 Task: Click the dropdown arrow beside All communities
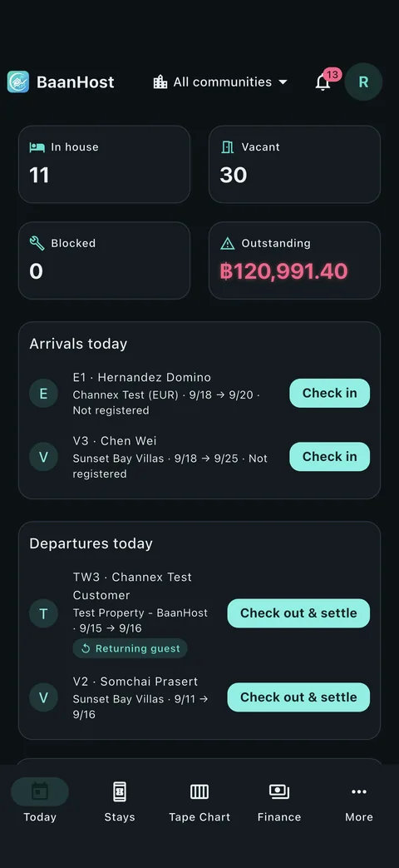click(x=283, y=82)
